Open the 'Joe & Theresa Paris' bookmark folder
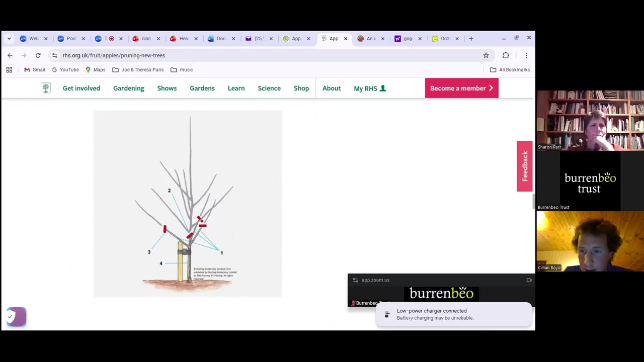The width and height of the screenshot is (644, 362). 138,70
